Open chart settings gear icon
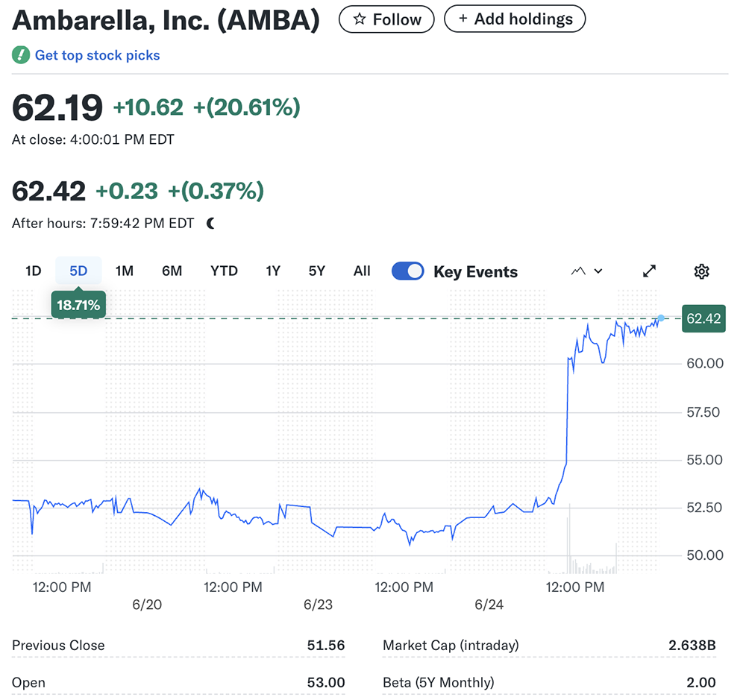The image size is (746, 700). 701,271
